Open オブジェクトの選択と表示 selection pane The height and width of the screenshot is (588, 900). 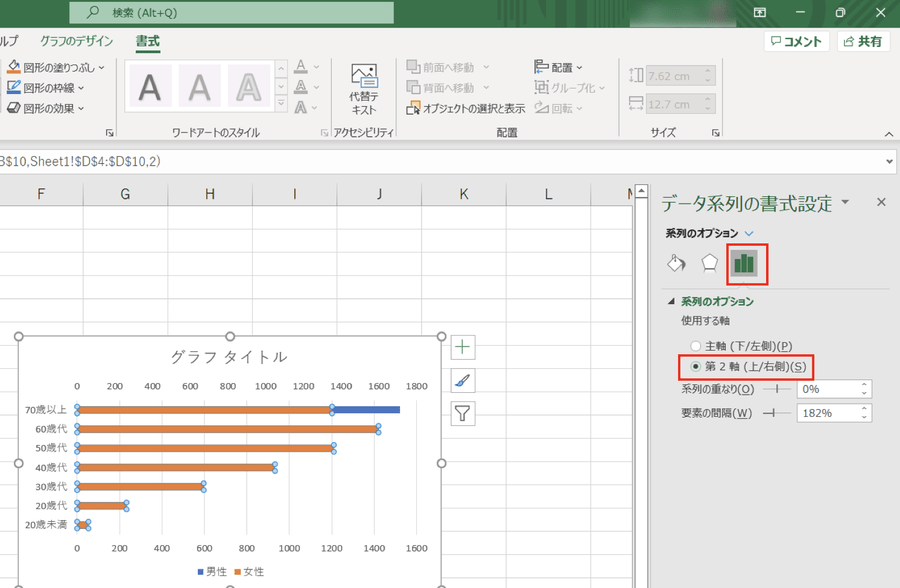(x=465, y=108)
